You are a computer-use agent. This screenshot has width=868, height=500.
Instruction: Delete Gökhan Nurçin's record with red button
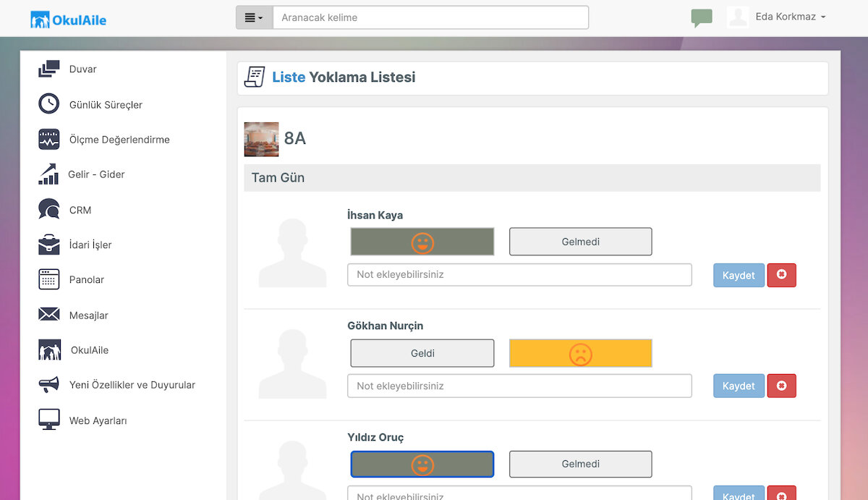[x=781, y=386]
